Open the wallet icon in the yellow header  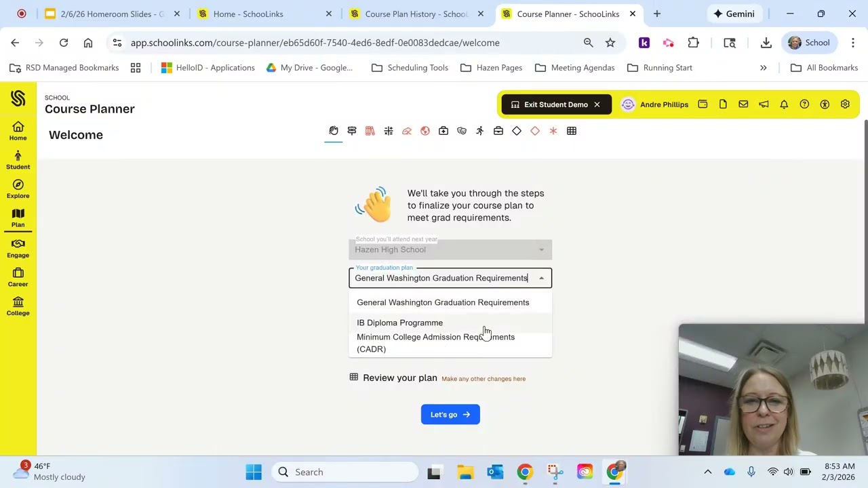(703, 104)
